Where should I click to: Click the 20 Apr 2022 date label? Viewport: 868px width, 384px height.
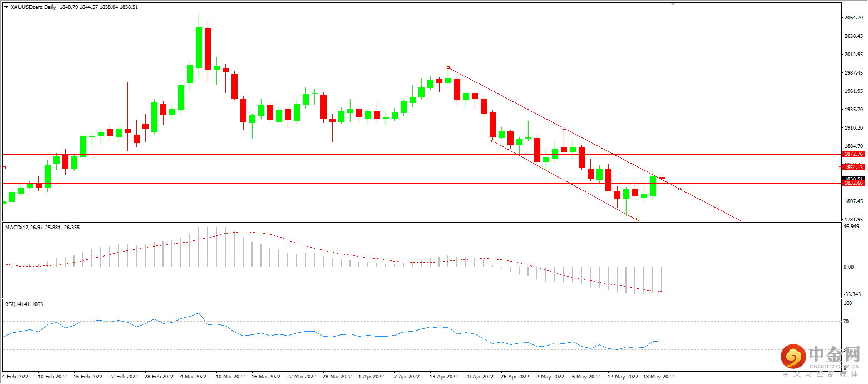tap(480, 377)
